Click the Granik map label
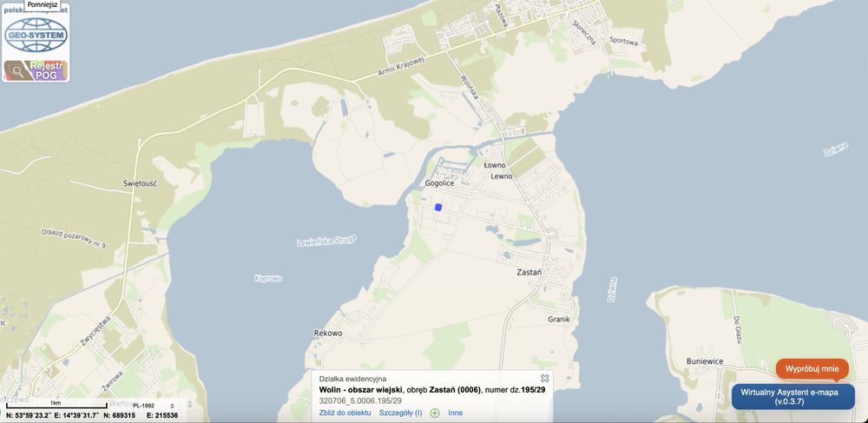868x423 pixels. [558, 319]
